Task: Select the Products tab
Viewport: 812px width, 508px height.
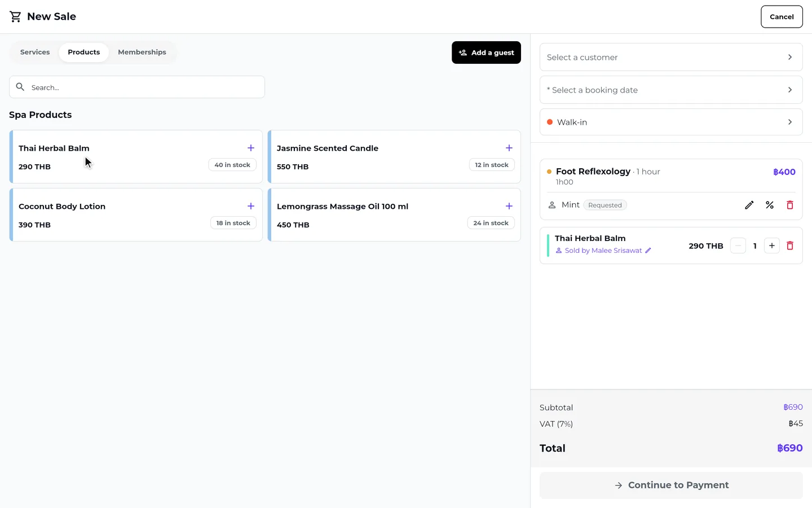Action: (84, 52)
